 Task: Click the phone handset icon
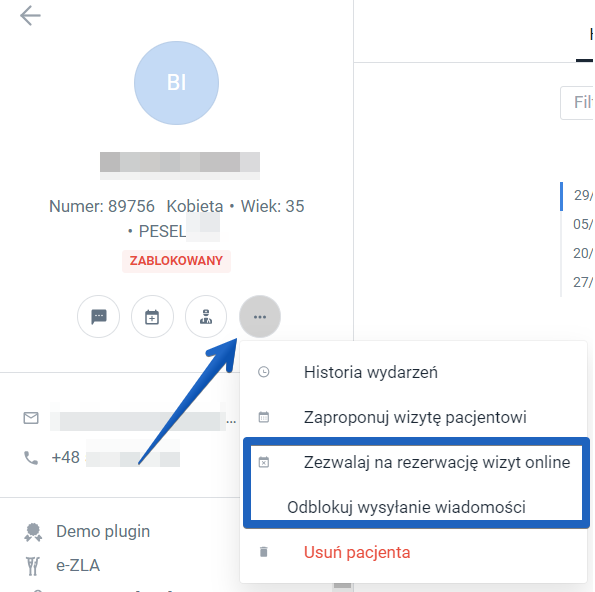click(x=31, y=458)
